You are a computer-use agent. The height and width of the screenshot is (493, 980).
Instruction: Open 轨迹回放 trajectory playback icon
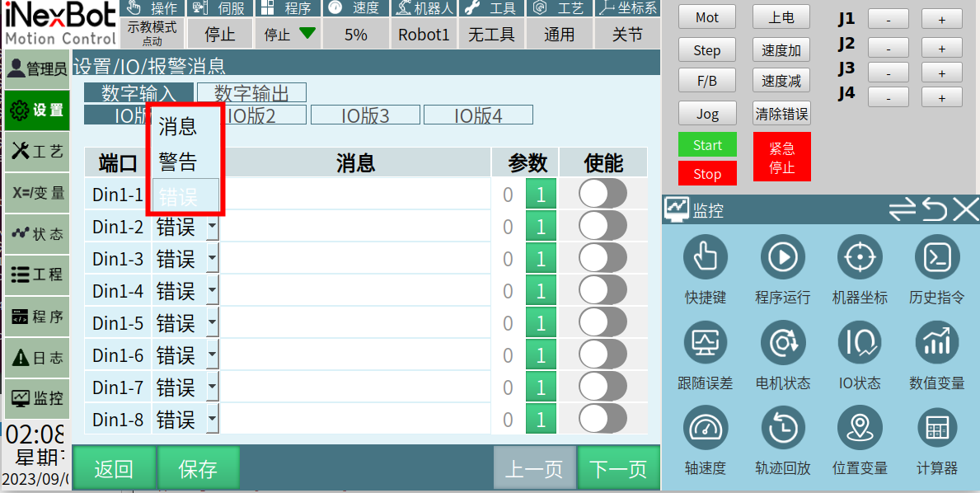pyautogui.click(x=782, y=429)
